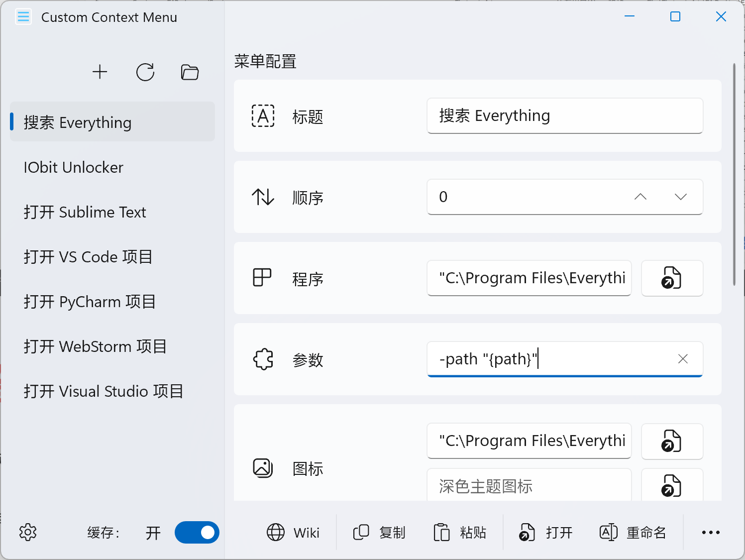Select the IObit Unlocker menu item
This screenshot has width=745, height=560.
click(74, 167)
